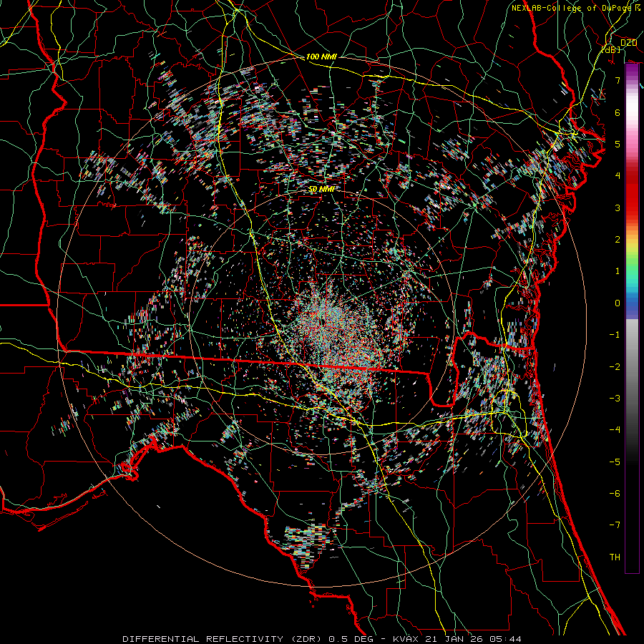Screen dimensions: 644x644
Task: Click the -5 value on color scale
Action: click(x=615, y=462)
